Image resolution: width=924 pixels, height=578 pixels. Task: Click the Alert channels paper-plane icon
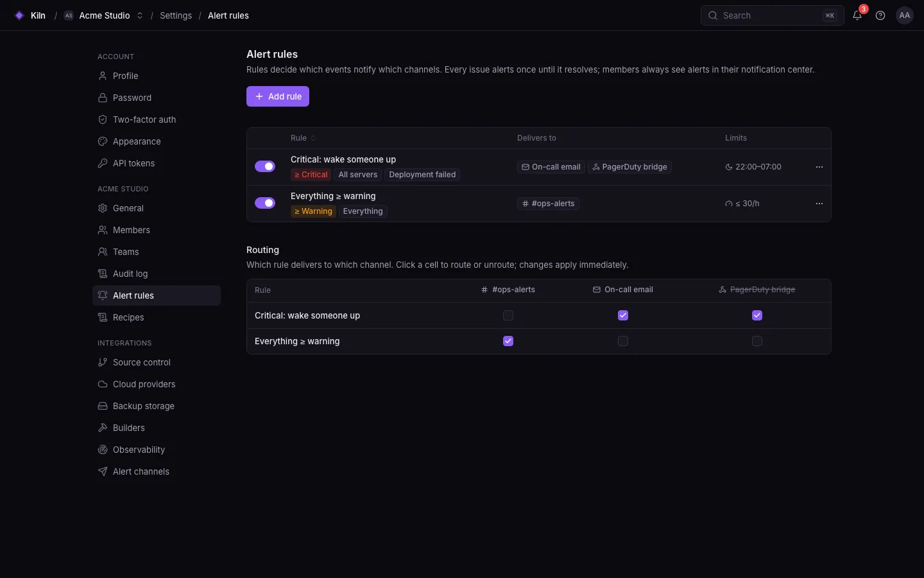(x=103, y=471)
